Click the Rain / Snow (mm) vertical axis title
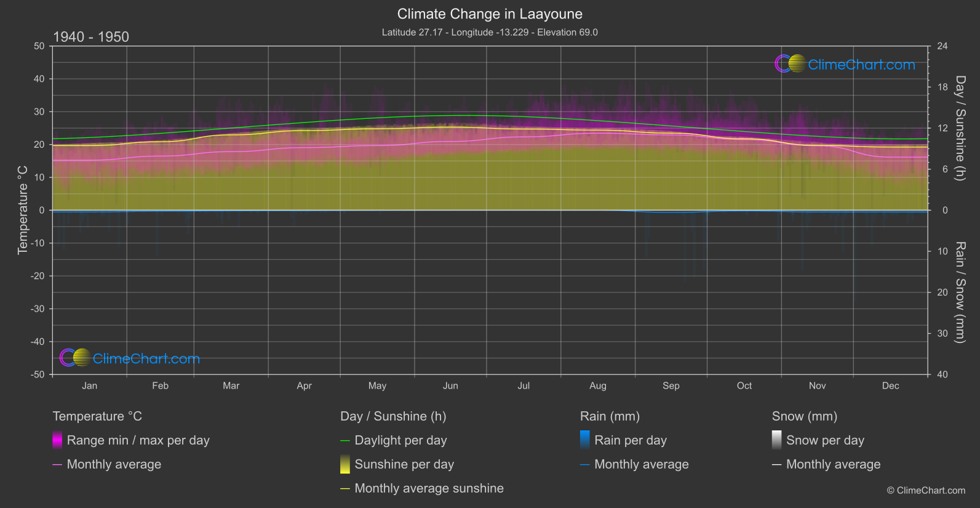980x508 pixels. click(x=960, y=292)
